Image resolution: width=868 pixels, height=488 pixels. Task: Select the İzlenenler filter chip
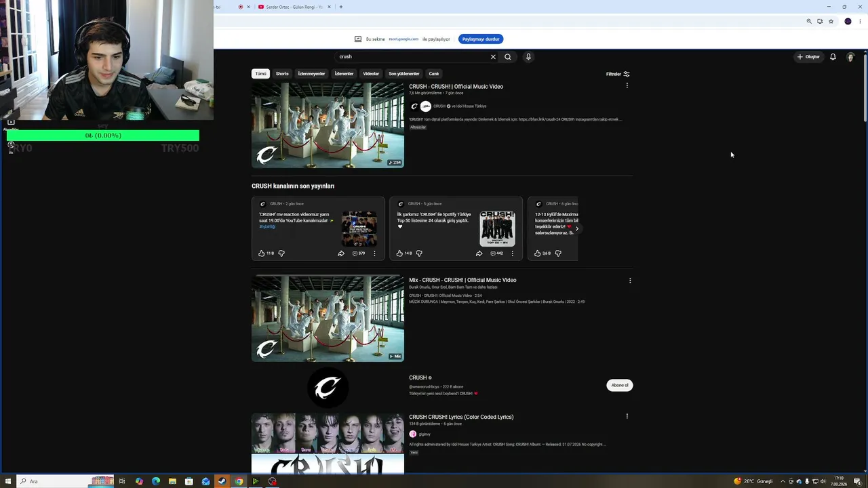pyautogui.click(x=344, y=74)
